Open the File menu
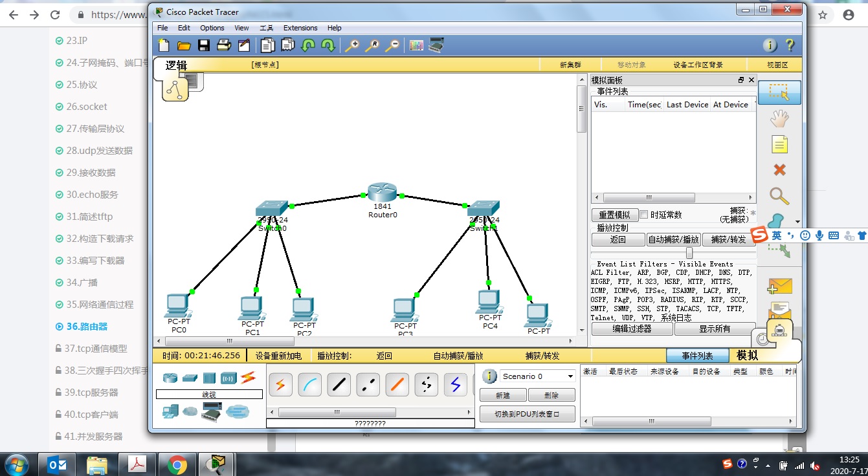The image size is (868, 476). click(x=162, y=28)
